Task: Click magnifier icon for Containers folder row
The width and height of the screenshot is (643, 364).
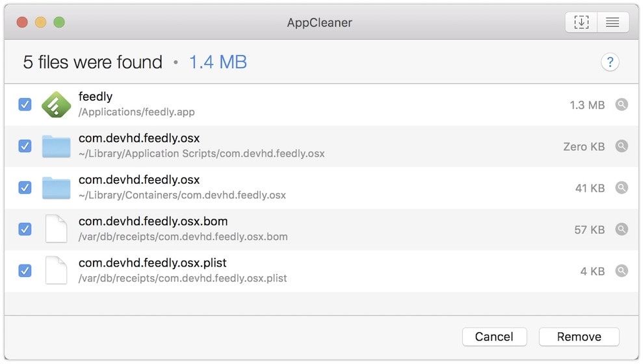Action: pos(622,188)
